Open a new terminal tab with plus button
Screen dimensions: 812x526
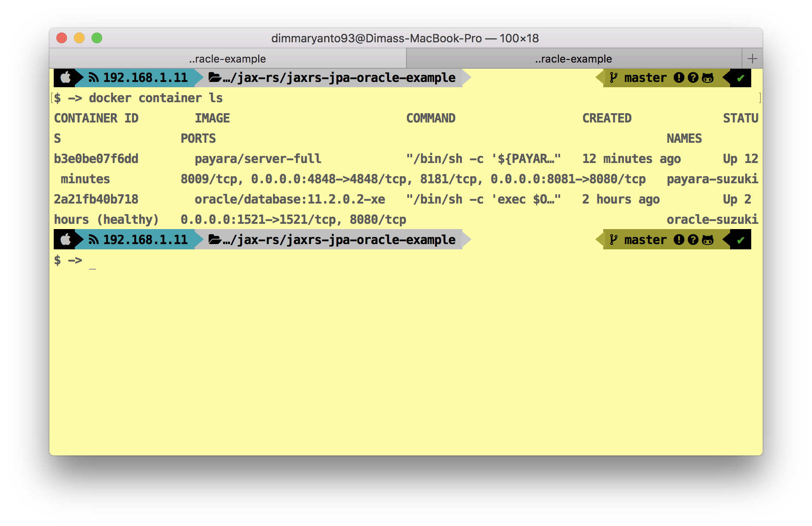[752, 59]
